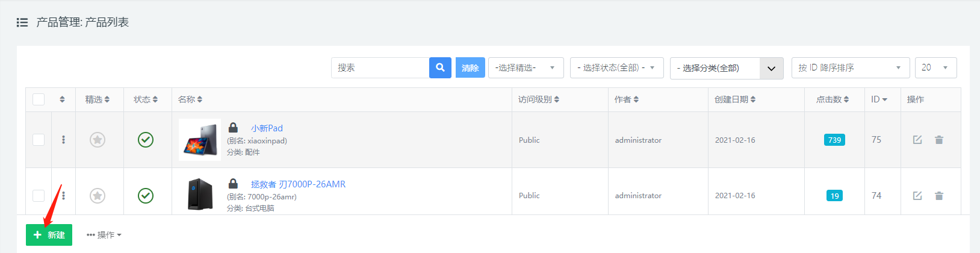This screenshot has width=980, height=253.
Task: Sort by the 点击数 column header
Action: coord(833,99)
